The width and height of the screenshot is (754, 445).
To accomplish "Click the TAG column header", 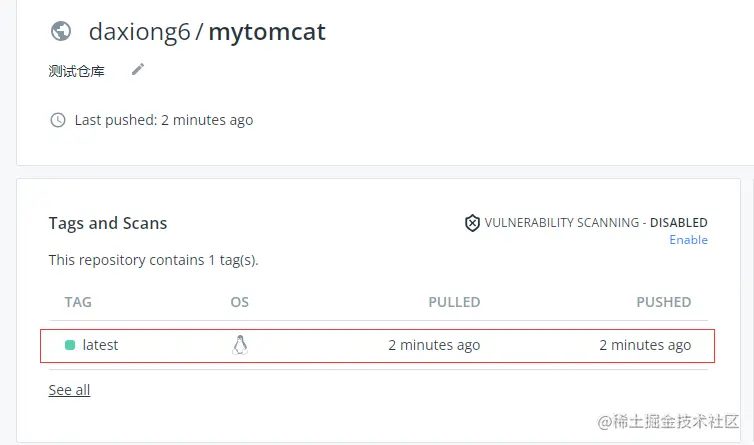I will (x=78, y=302).
